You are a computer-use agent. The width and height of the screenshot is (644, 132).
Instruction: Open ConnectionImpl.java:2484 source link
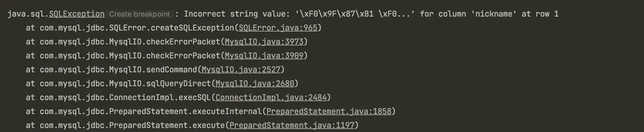pyautogui.click(x=271, y=98)
